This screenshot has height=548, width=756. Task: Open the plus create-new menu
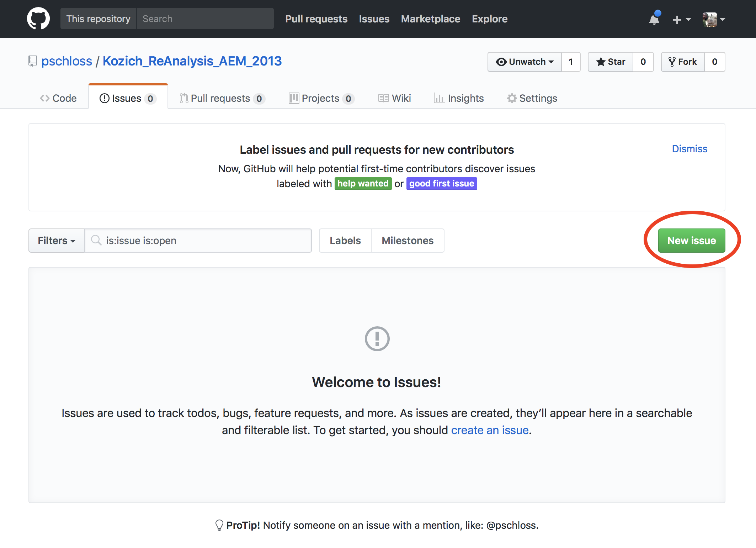tap(681, 19)
